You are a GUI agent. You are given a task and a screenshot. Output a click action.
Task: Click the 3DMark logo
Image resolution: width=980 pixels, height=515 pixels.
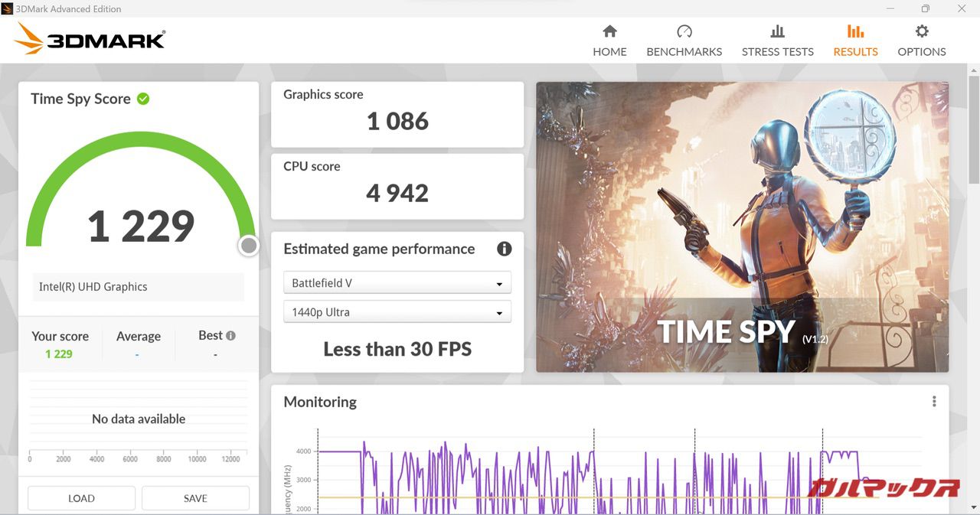click(90, 38)
